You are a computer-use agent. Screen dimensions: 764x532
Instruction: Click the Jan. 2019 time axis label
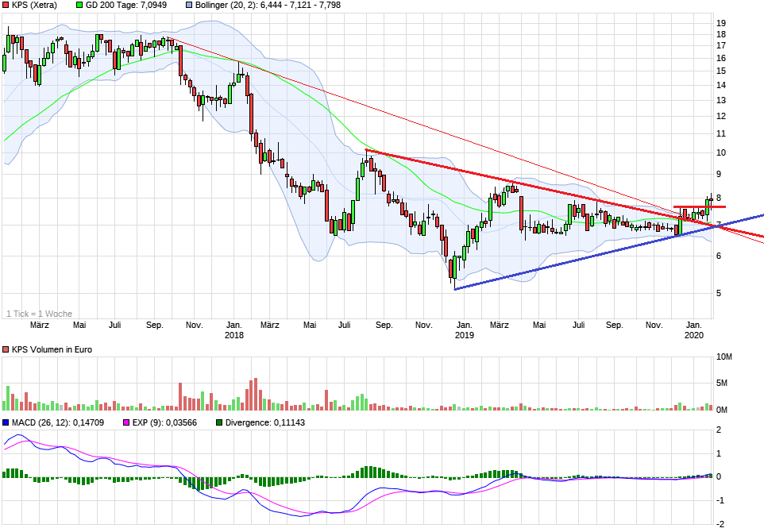click(465, 330)
